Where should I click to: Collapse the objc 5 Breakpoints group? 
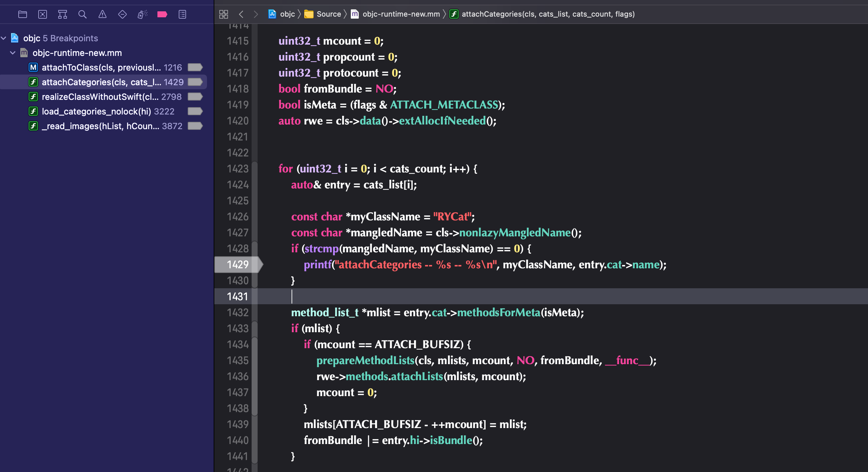tap(4, 38)
